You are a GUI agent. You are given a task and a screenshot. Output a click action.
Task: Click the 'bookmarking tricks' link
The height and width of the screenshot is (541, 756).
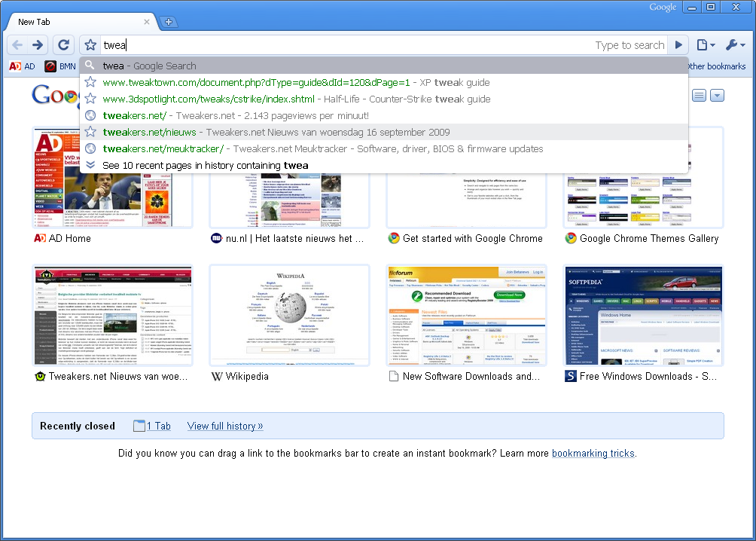click(x=593, y=453)
